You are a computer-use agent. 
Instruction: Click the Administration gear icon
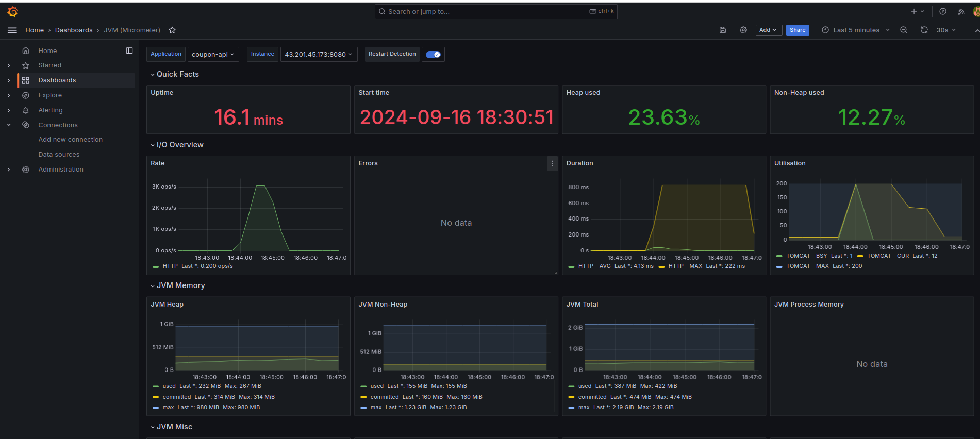pos(26,170)
